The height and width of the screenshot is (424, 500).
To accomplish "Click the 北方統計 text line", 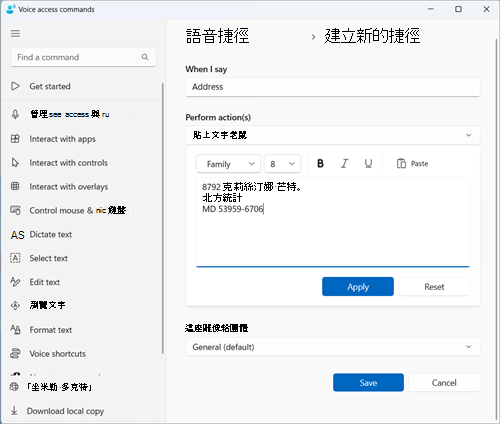I will tap(222, 198).
